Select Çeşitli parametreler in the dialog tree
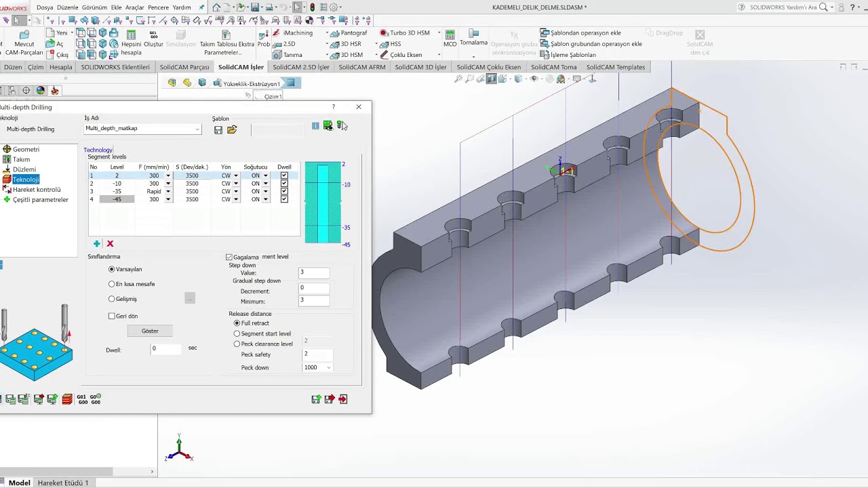This screenshot has height=488, width=868. click(x=40, y=200)
